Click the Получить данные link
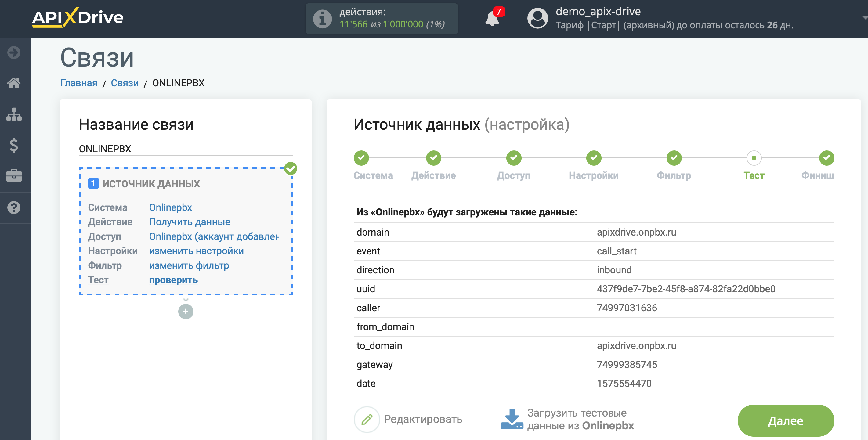Viewport: 868px width, 440px height. [x=190, y=222]
